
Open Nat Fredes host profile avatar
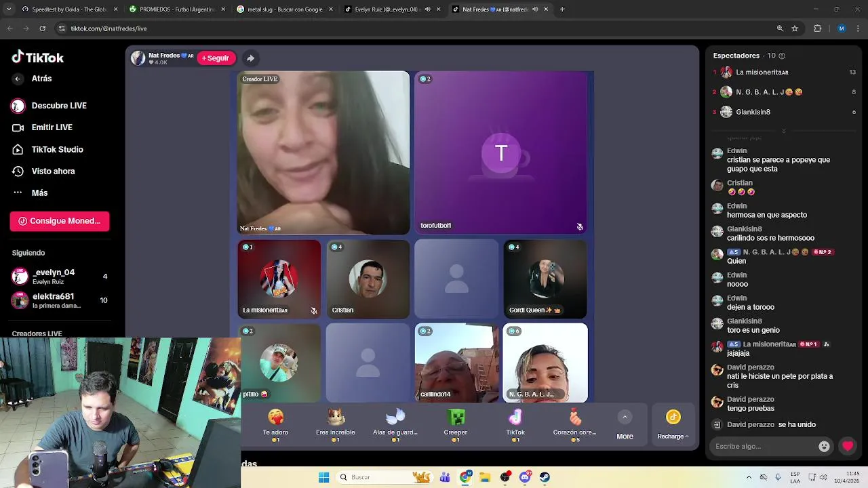[138, 58]
